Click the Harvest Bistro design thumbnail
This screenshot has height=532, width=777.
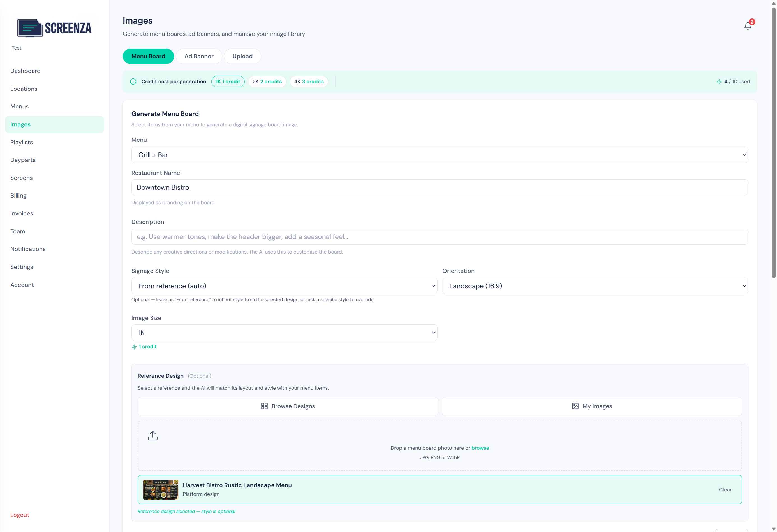[161, 489]
